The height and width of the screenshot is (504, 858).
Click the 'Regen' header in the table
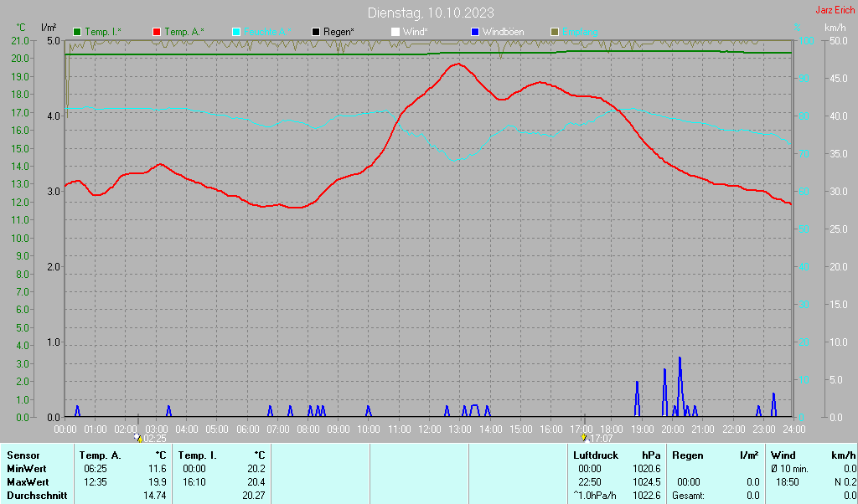click(x=688, y=455)
